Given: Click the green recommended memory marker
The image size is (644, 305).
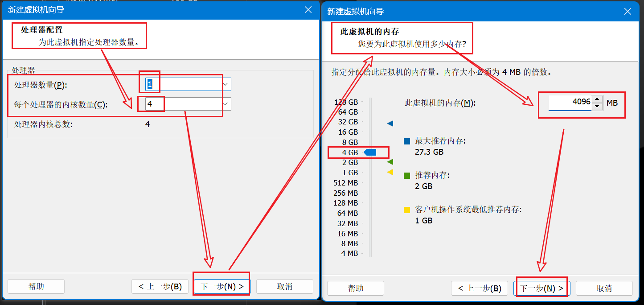Looking at the screenshot, I should [390, 162].
